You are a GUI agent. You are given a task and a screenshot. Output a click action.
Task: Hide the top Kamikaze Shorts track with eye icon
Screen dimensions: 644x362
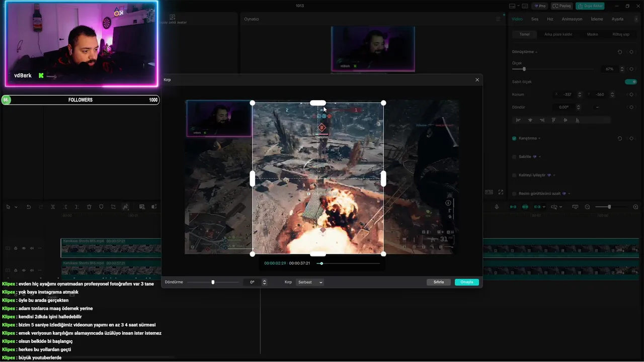(x=24, y=248)
